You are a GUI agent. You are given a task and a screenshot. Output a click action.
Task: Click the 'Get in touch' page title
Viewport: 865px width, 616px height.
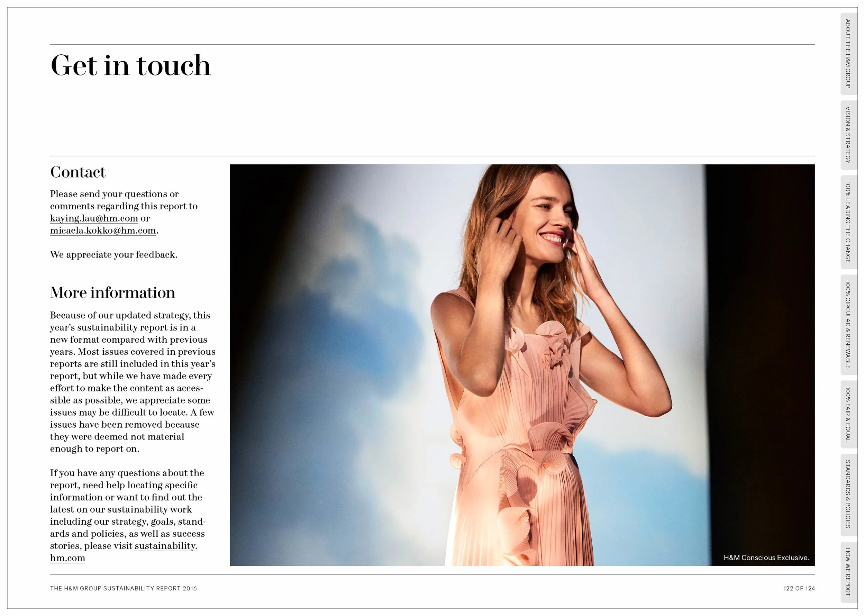pos(130,66)
